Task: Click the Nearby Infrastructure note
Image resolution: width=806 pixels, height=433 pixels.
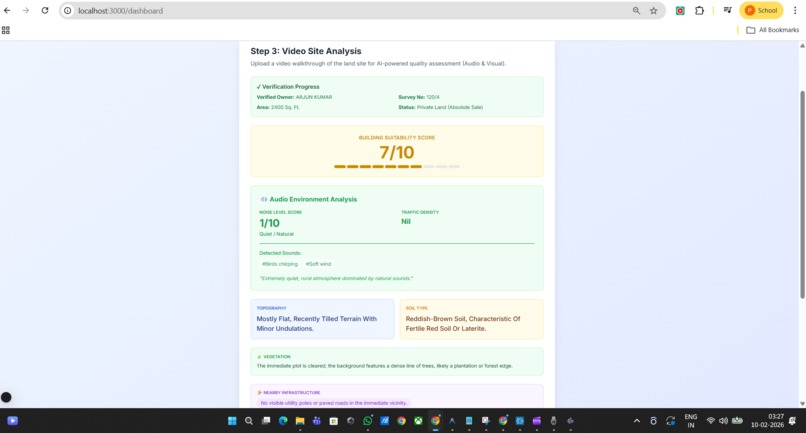Action: coord(334,403)
